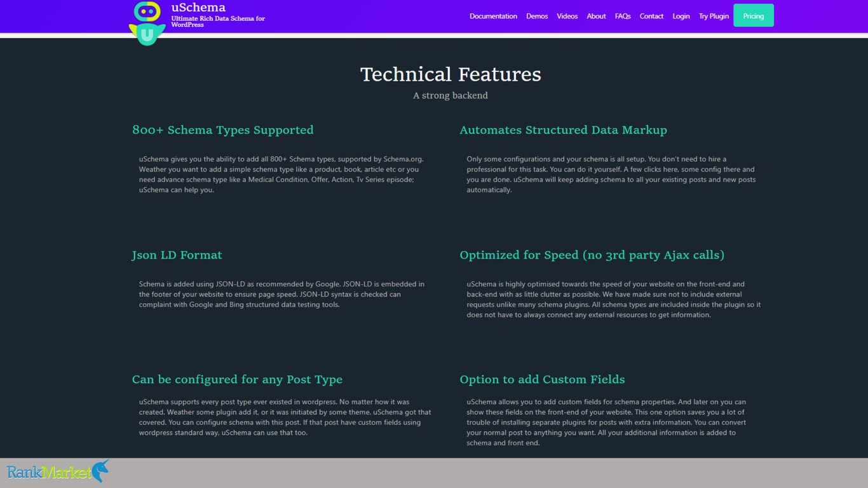Click the paragraph starting 'Schema is added using JSON-LD'
868x488 pixels.
click(x=281, y=294)
